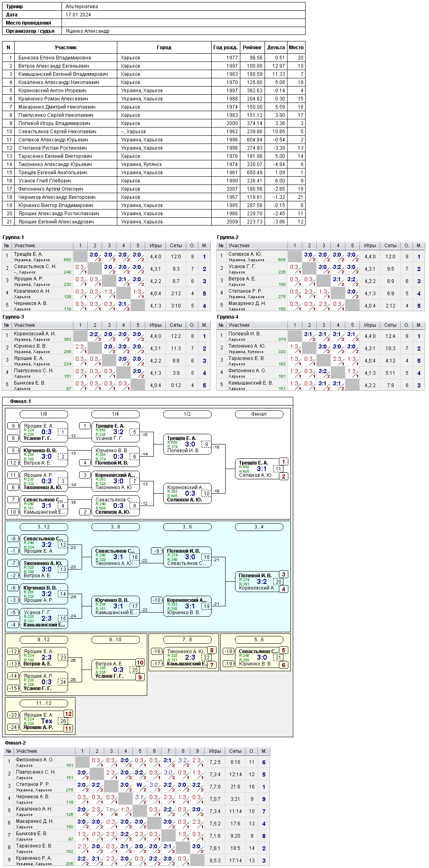429x868 pixels.
Task: Select the 1/4 round header in Финал-1
Action: tap(116, 414)
